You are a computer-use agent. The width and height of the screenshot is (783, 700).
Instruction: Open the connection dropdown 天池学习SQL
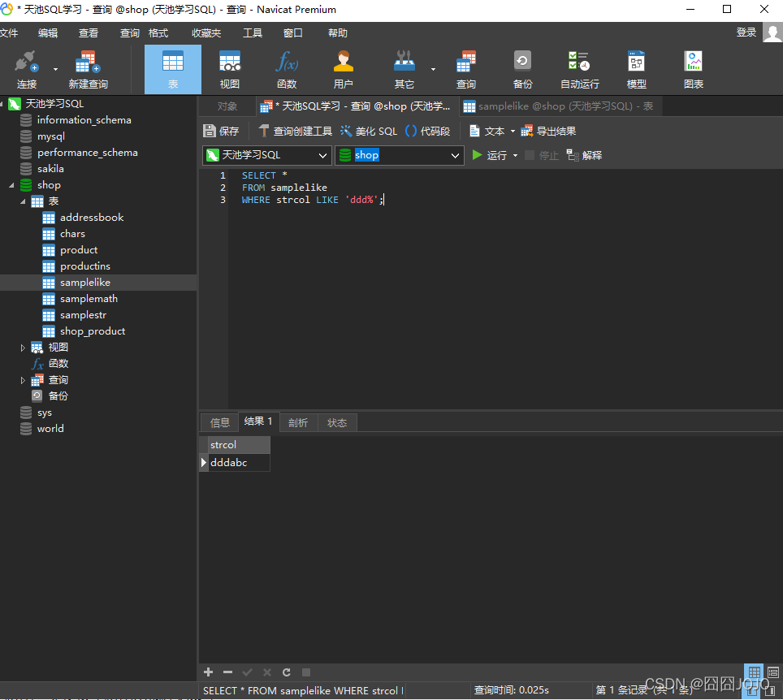point(267,155)
